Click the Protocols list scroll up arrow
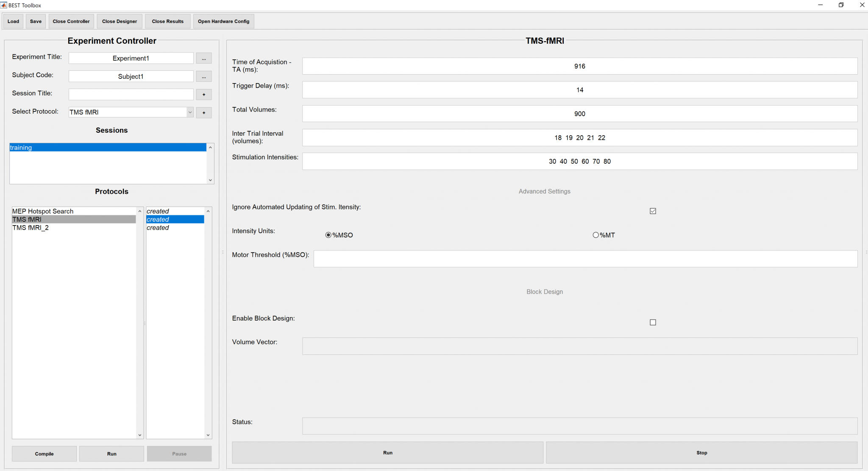The height and width of the screenshot is (471, 868). 140,211
